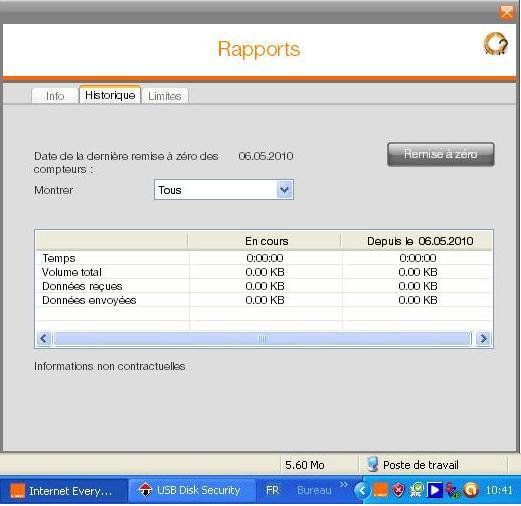Click the Remise à zéro button
This screenshot has width=521, height=506.
(x=440, y=154)
